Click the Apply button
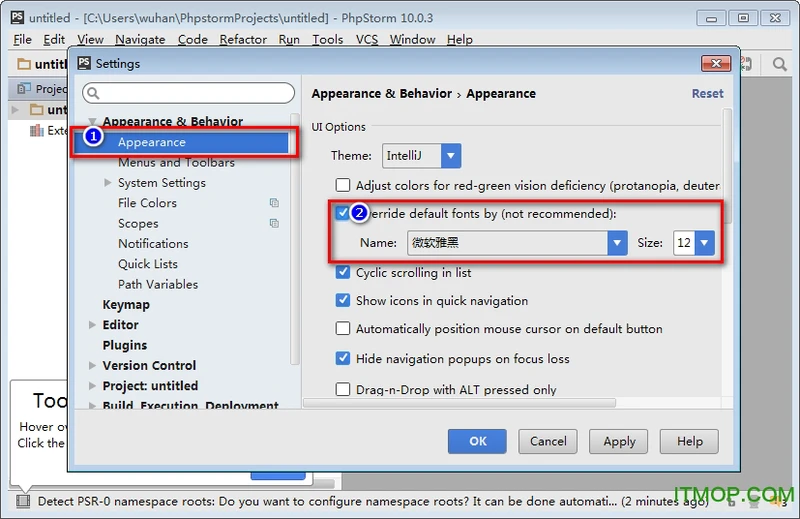This screenshot has height=519, width=800. (619, 441)
